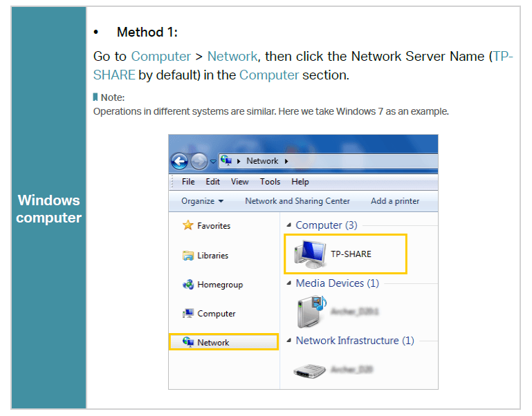Click Add a printer button

coord(395,201)
